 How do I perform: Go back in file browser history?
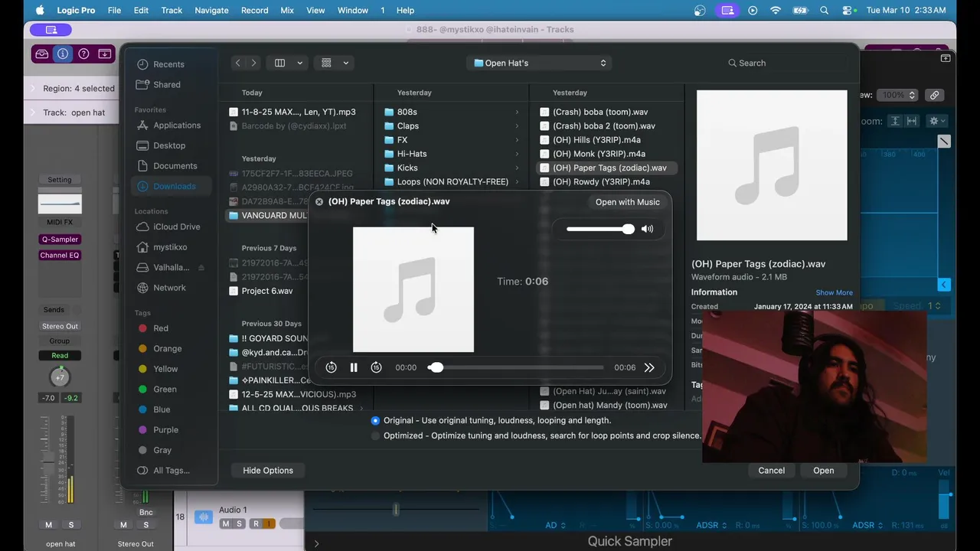point(238,63)
